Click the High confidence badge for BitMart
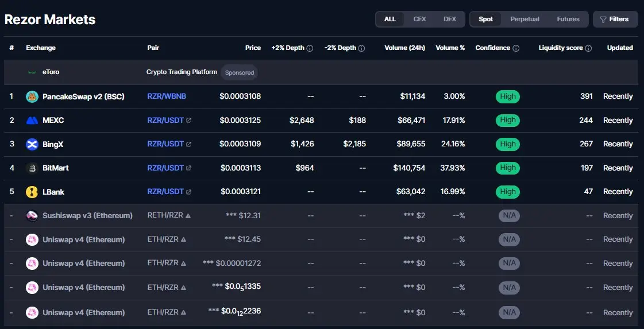 [508, 168]
